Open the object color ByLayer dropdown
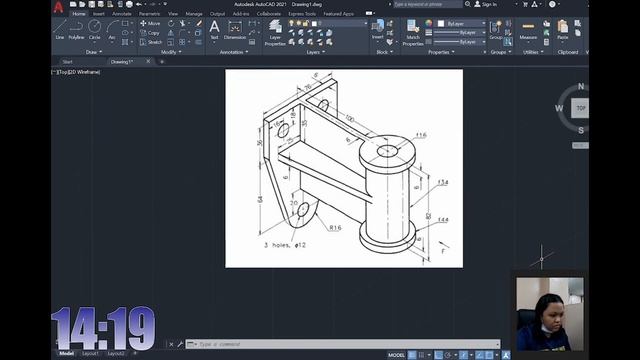Viewport: 640px width, 360px height. point(462,24)
